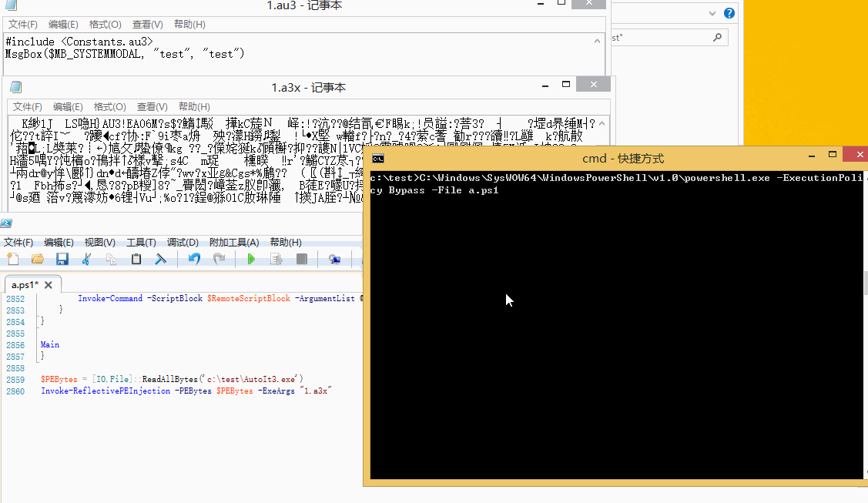This screenshot has width=868, height=503.
Task: Select the a.ps1 editor tab
Action: 25,283
